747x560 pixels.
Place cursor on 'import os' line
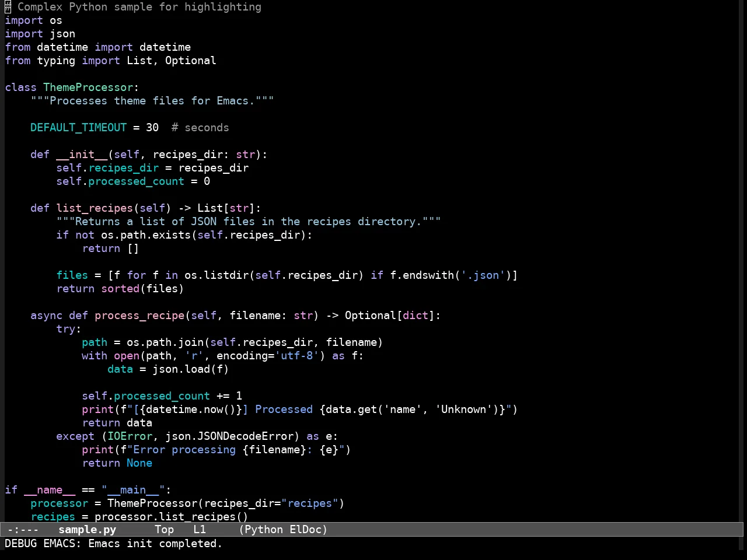[x=33, y=20]
